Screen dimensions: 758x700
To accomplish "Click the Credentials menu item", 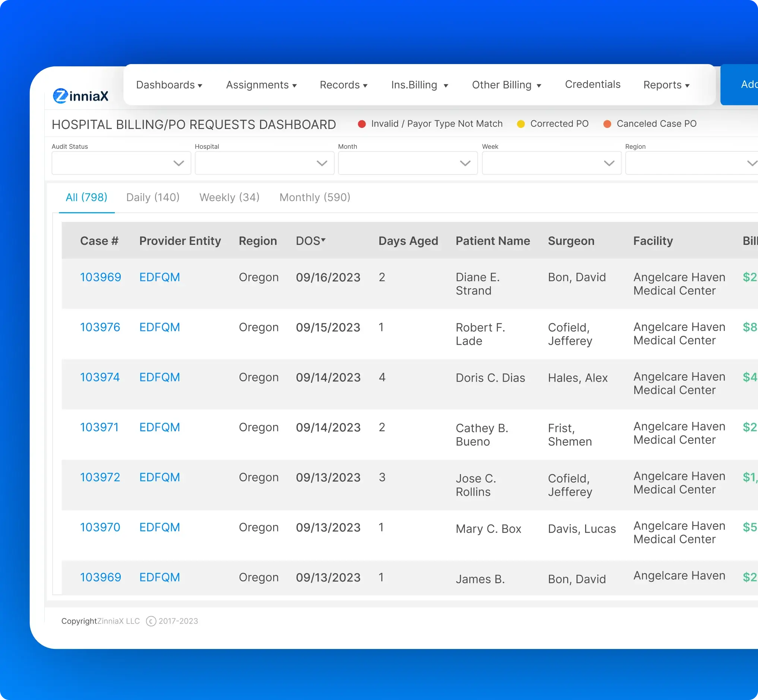I will [593, 84].
